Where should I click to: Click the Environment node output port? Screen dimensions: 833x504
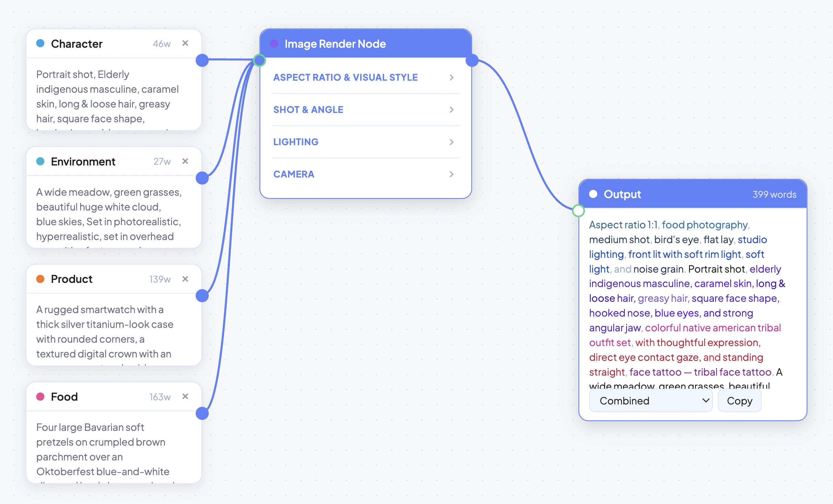[x=202, y=178]
